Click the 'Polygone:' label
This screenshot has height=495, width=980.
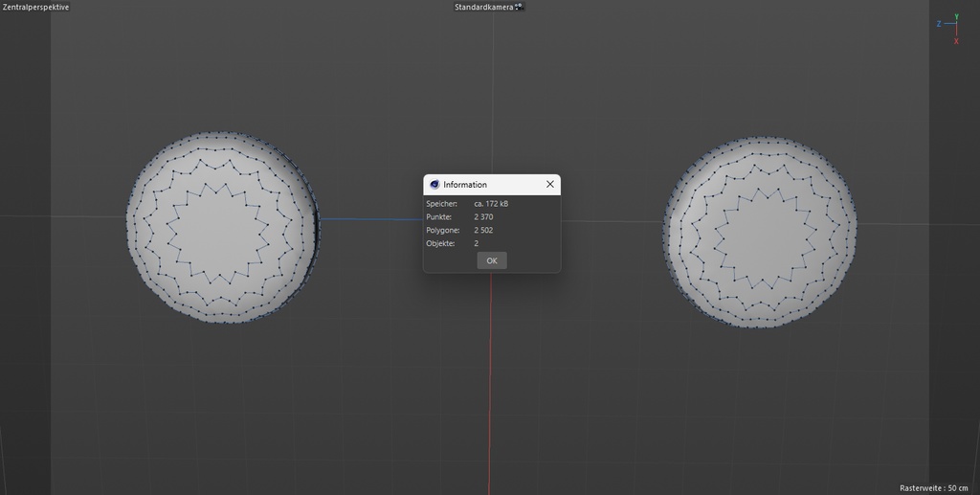click(x=443, y=230)
